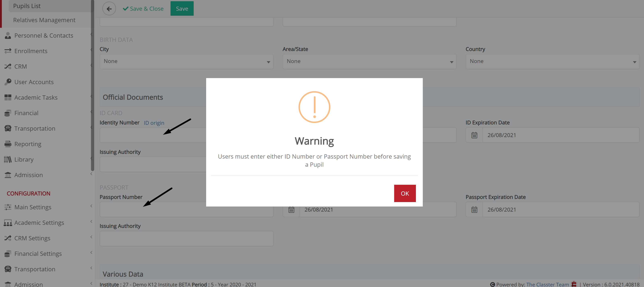Expand Main Settings chevron

[91, 206]
